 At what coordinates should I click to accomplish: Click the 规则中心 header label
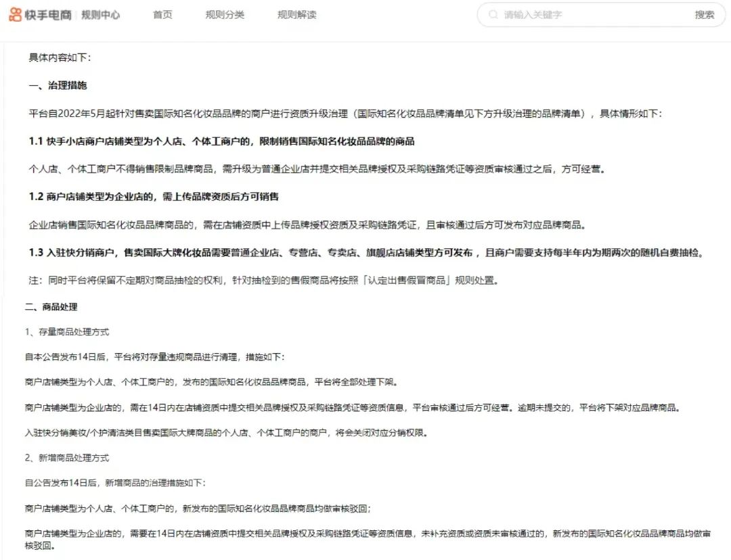100,15
